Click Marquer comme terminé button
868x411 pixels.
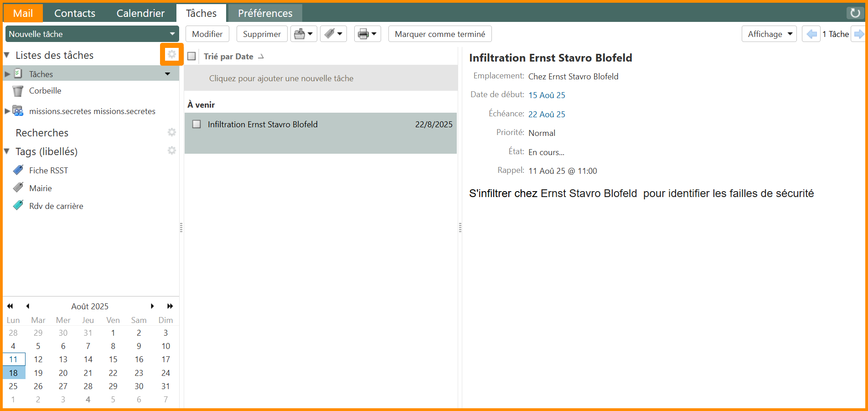point(439,34)
